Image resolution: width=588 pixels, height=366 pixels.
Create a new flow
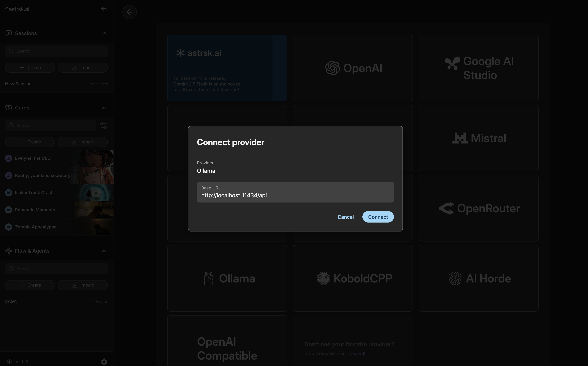coord(30,285)
